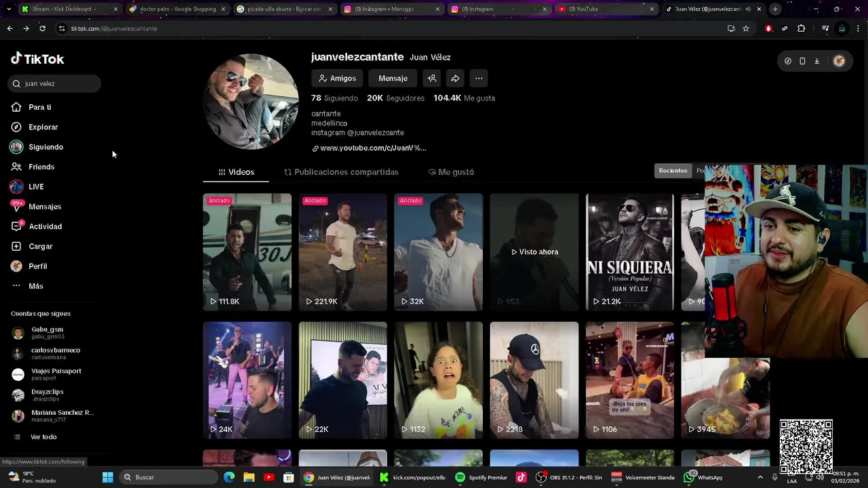This screenshot has height=488, width=868.
Task: Switch to the Me gustó tab
Action: click(451, 172)
